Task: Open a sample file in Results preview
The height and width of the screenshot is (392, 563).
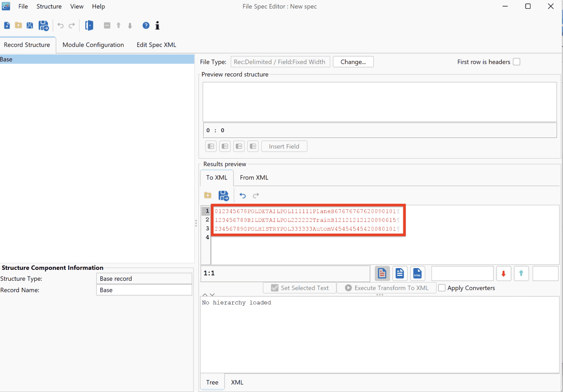Action: pos(208,195)
